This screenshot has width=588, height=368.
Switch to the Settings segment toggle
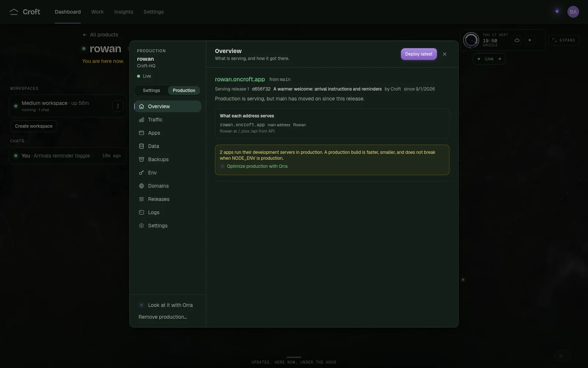click(151, 91)
